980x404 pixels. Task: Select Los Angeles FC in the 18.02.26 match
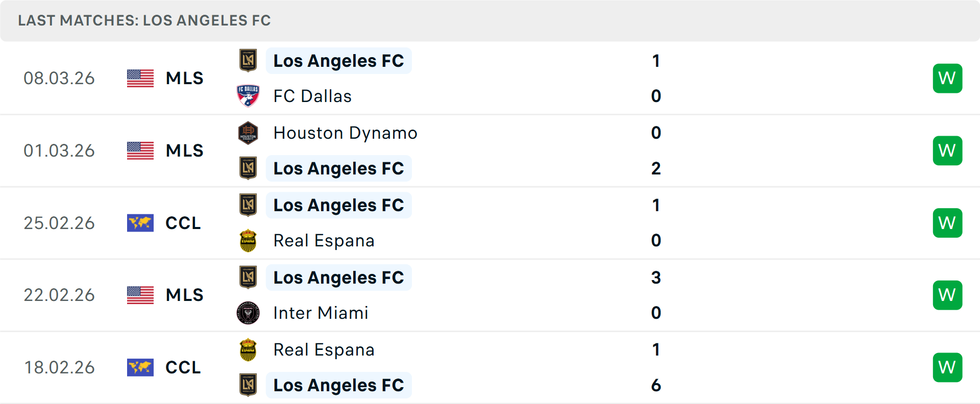338,385
